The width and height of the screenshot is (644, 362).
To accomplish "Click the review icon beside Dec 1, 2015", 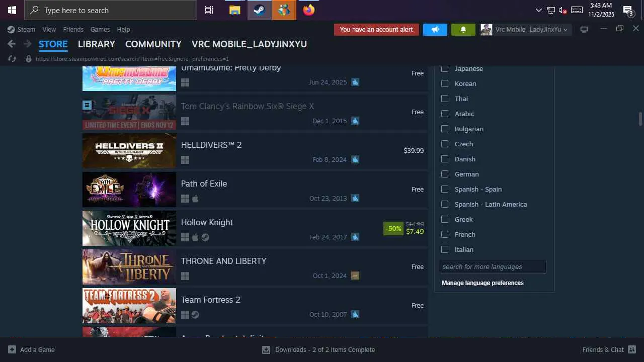I will (x=355, y=121).
